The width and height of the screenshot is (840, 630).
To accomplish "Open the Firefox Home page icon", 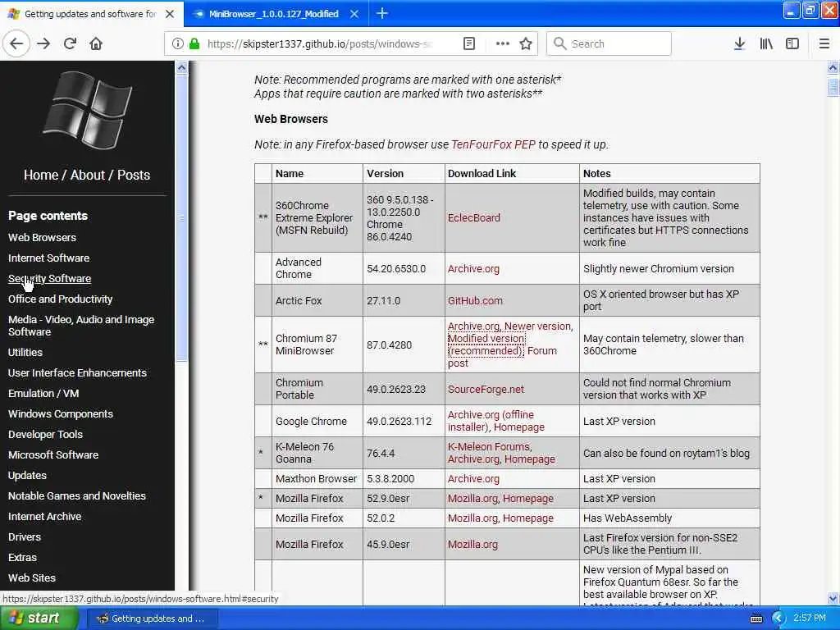I will tap(96, 43).
